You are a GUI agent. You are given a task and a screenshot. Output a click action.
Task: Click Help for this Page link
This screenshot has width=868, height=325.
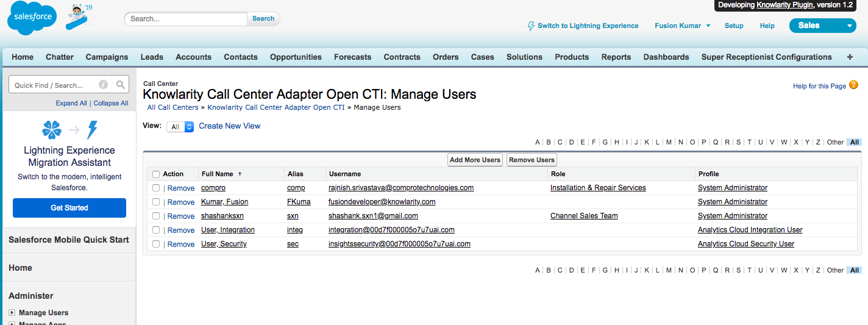819,86
